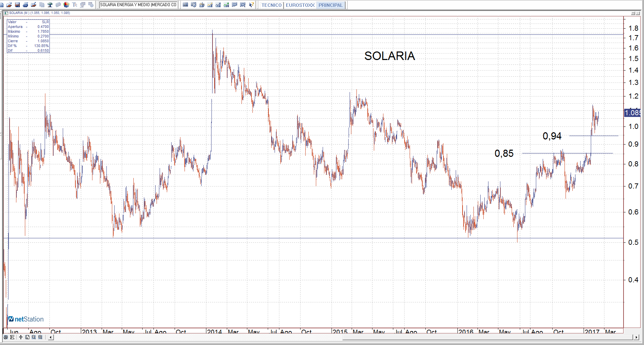This screenshot has width=644, height=345.
Task: Open the message list panel icon
Action: click(x=235, y=5)
